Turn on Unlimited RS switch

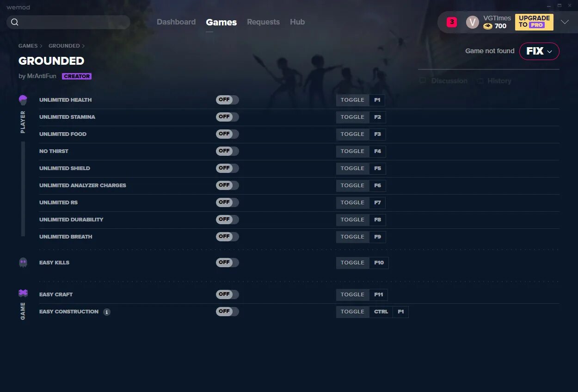[x=228, y=202]
